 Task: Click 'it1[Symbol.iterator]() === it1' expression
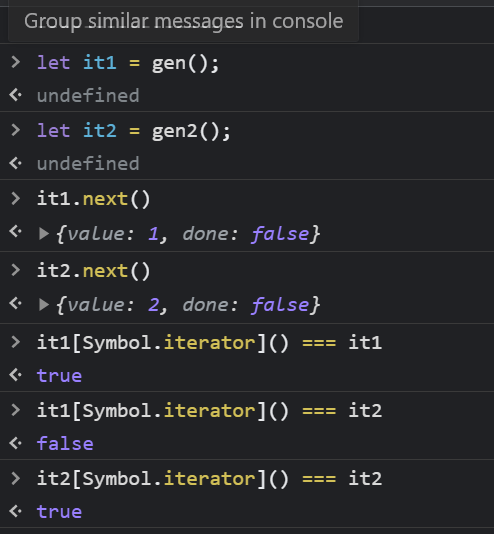209,343
